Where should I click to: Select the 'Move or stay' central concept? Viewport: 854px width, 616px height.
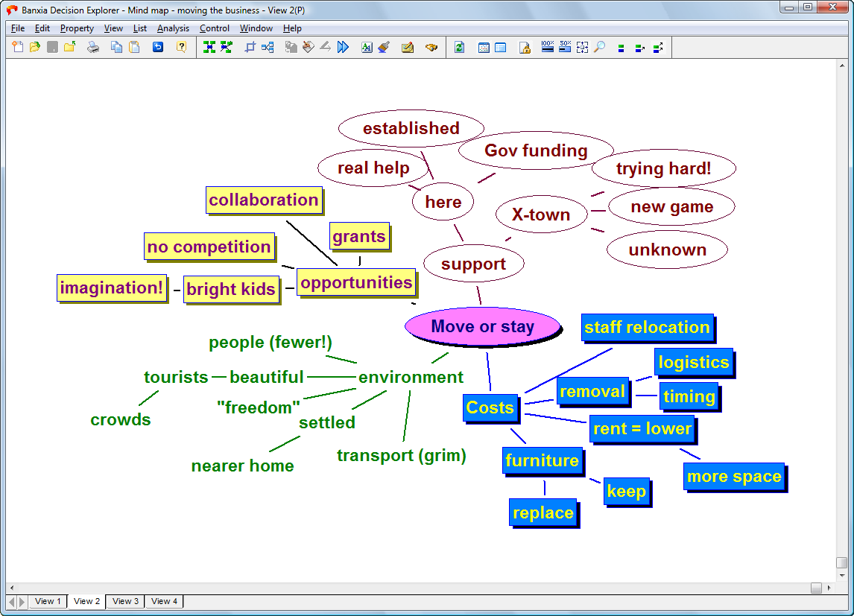pyautogui.click(x=482, y=326)
